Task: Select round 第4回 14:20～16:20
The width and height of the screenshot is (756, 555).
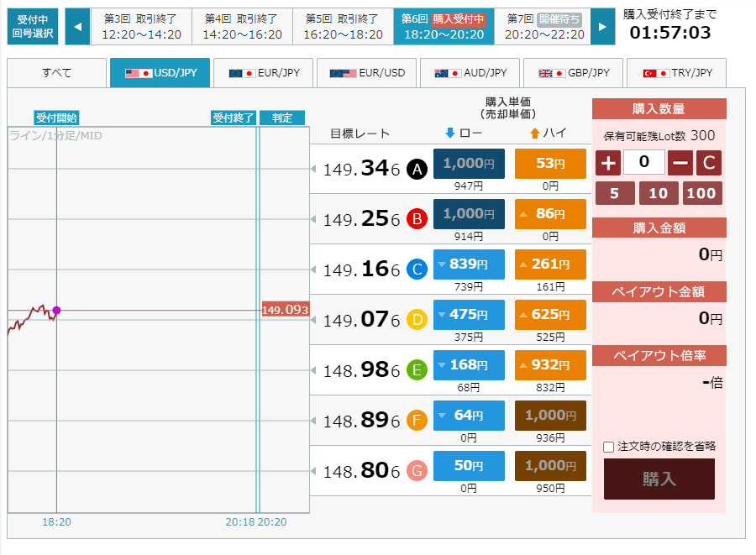Action: point(242,27)
